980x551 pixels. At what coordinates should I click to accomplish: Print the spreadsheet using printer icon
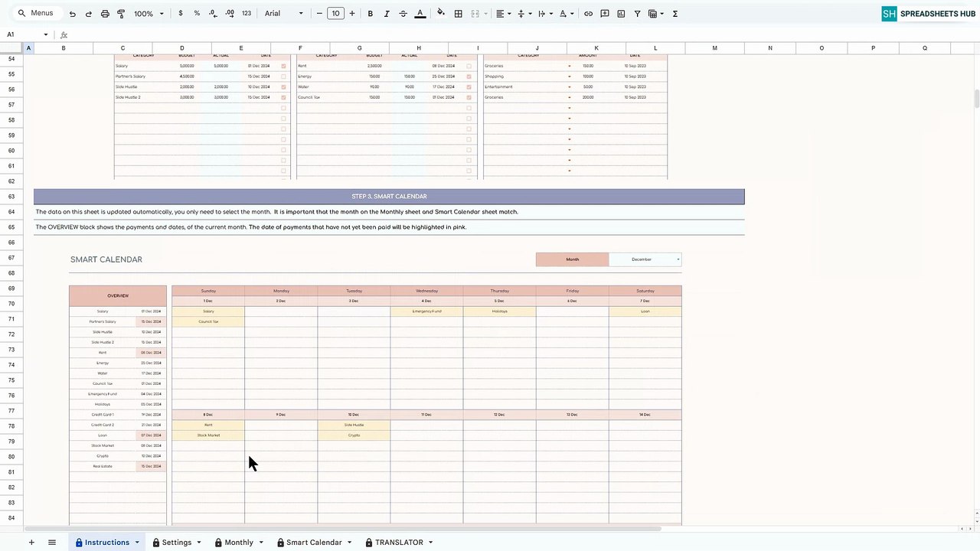coord(105,14)
